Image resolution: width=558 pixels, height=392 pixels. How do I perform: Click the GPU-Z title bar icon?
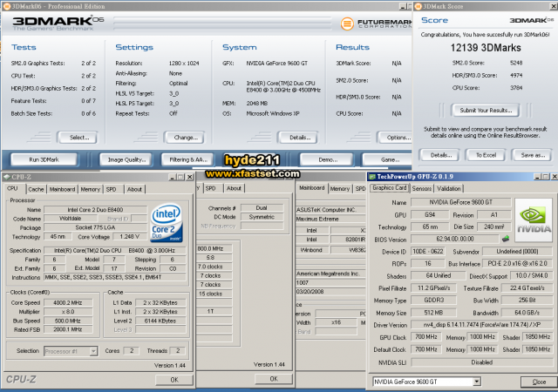click(372, 177)
